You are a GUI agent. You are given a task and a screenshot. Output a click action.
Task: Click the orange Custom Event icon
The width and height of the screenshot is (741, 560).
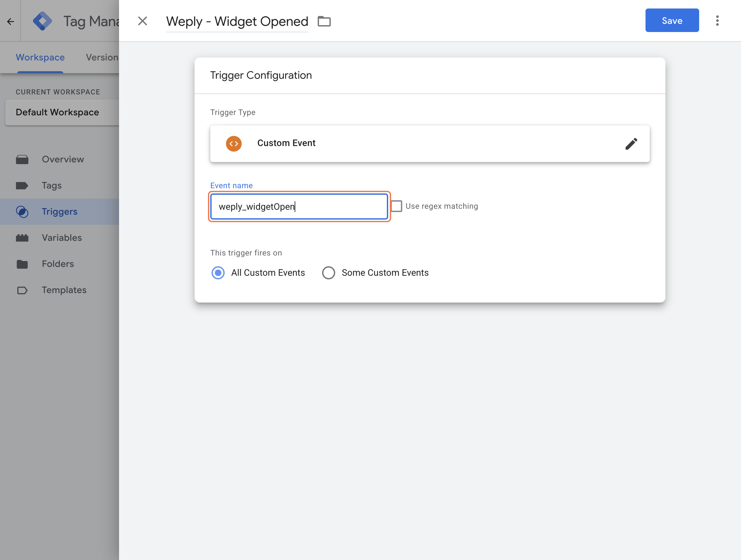pos(233,144)
